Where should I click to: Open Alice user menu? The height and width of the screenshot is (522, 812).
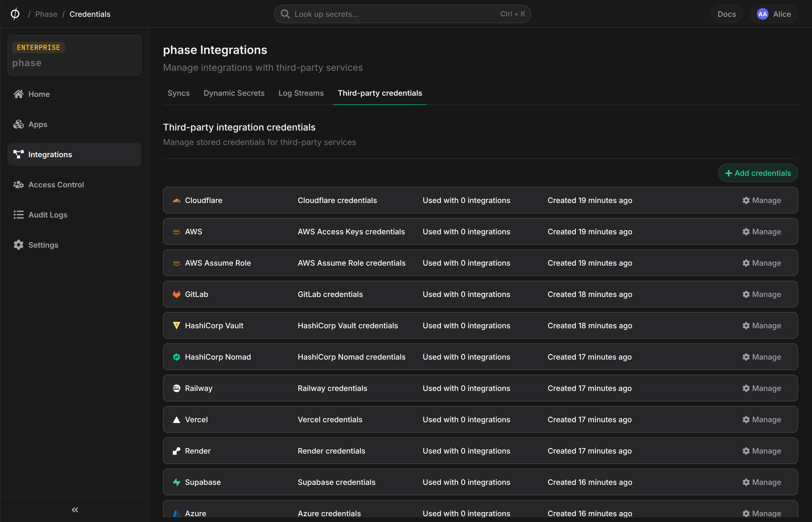(774, 14)
